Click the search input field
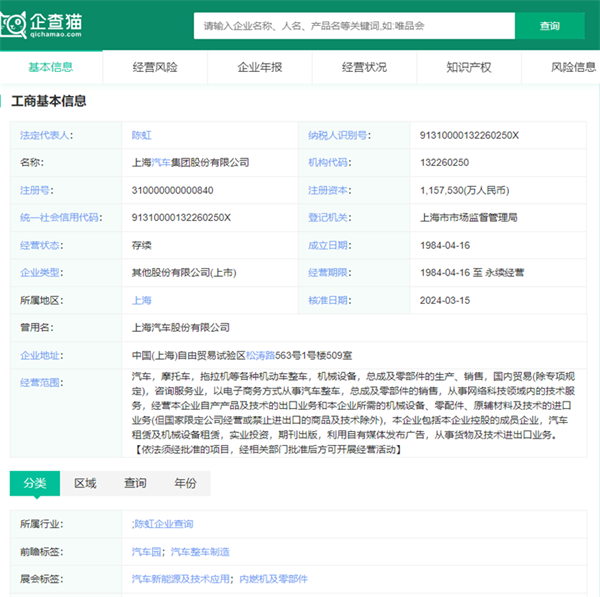 pos(355,25)
